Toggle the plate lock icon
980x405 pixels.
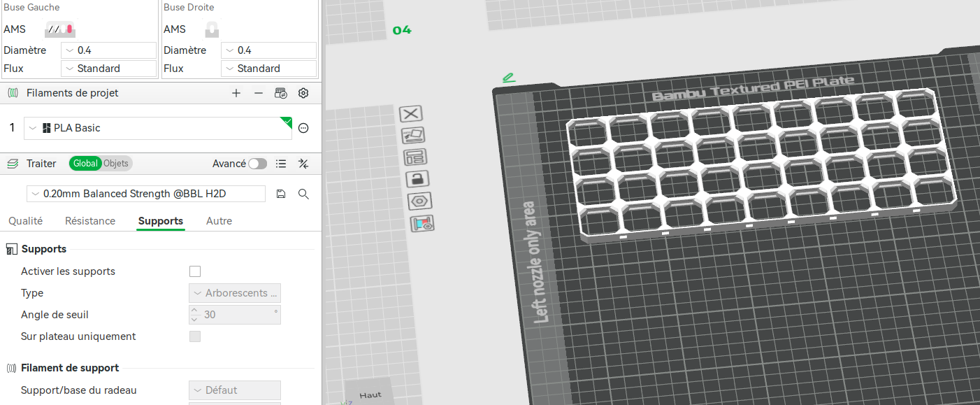(417, 178)
